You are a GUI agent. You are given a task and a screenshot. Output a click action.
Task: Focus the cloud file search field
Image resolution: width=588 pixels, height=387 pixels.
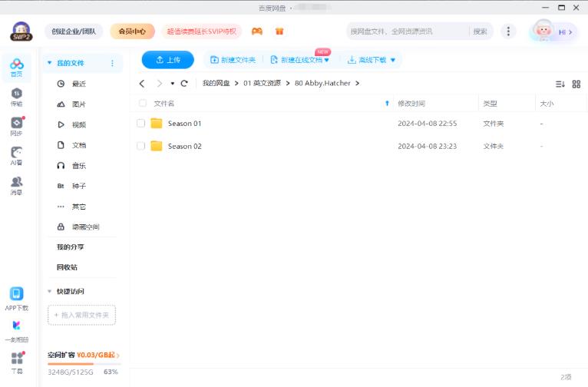[x=408, y=31]
